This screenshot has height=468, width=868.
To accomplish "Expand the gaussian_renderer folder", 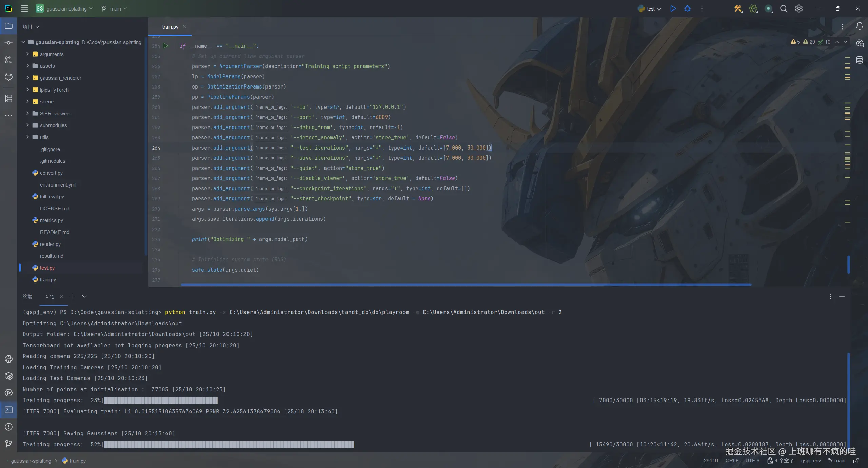I will click(x=27, y=78).
